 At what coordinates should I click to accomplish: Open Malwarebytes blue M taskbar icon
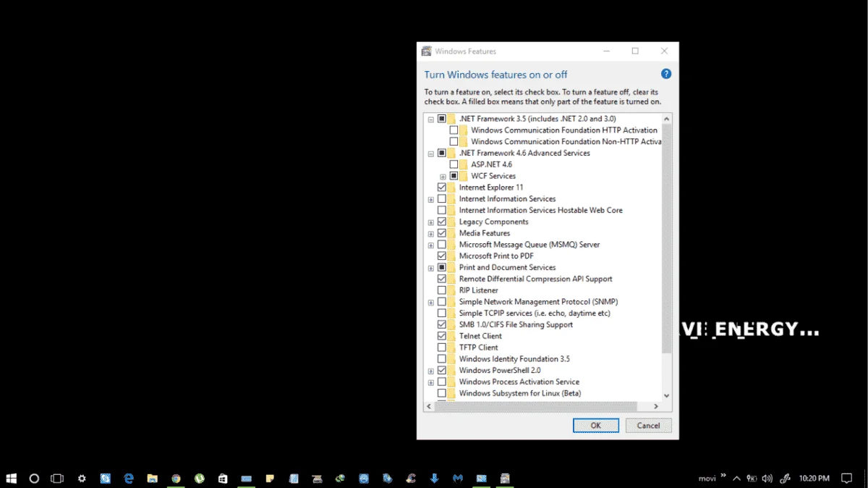pos(458,479)
